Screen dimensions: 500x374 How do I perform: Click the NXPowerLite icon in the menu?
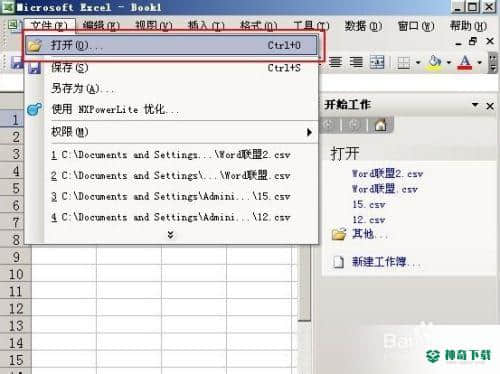point(35,109)
